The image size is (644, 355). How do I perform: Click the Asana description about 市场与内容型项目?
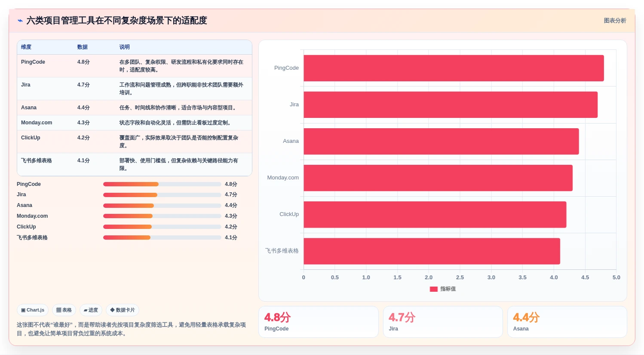pyautogui.click(x=179, y=108)
